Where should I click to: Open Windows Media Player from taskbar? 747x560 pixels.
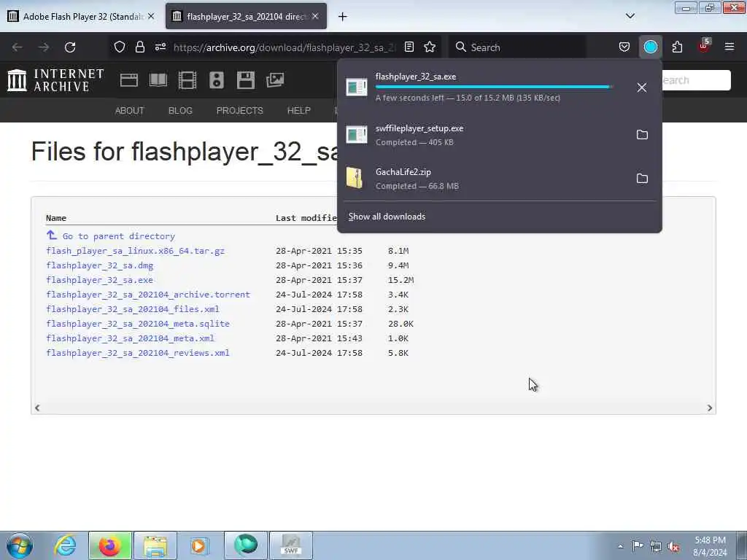click(x=199, y=545)
